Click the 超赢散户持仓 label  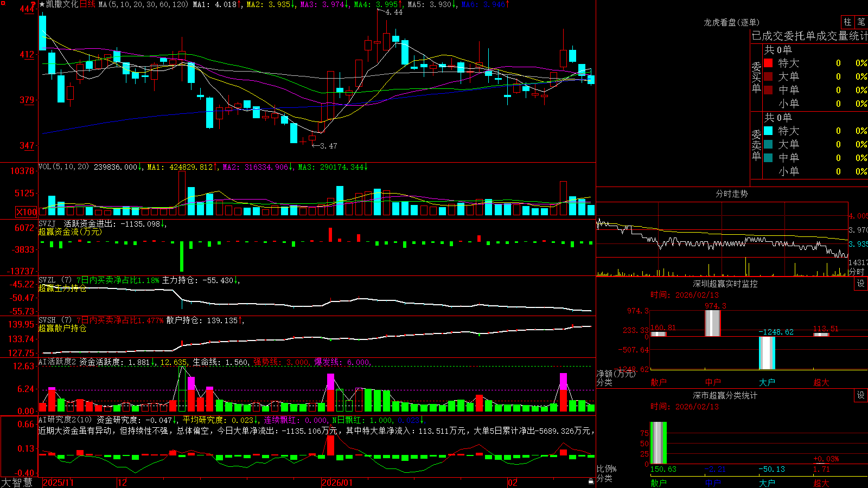(62, 328)
